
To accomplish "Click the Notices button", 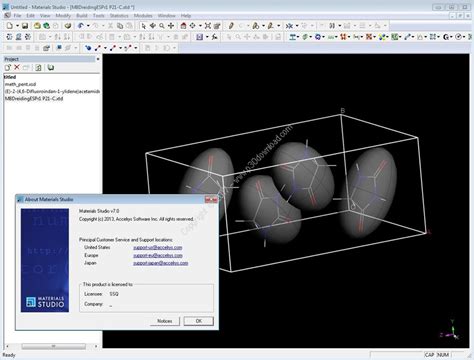I will pos(165,321).
